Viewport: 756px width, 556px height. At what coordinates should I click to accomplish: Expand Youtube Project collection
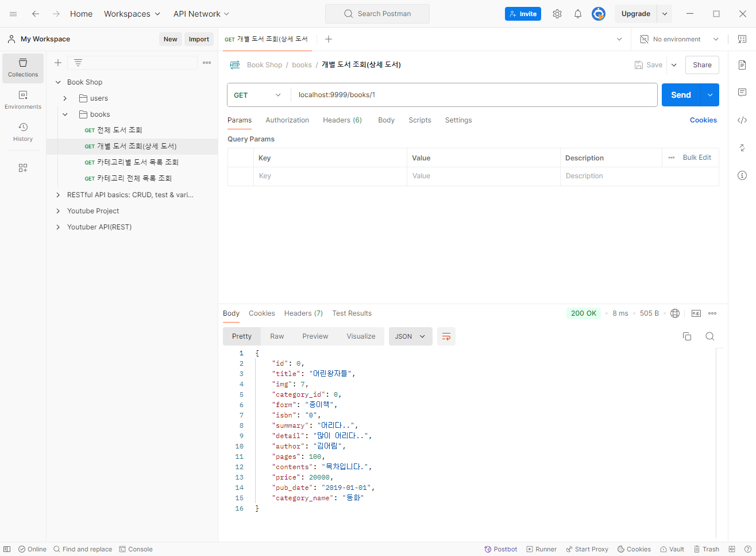[58, 211]
